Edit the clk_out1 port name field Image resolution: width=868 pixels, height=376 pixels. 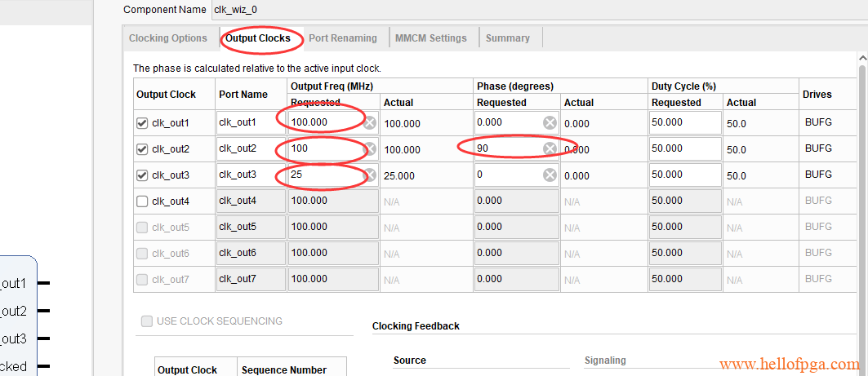250,123
